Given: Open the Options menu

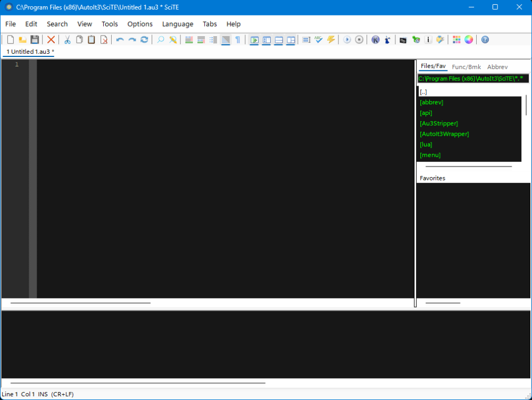Looking at the screenshot, I should click(x=140, y=24).
